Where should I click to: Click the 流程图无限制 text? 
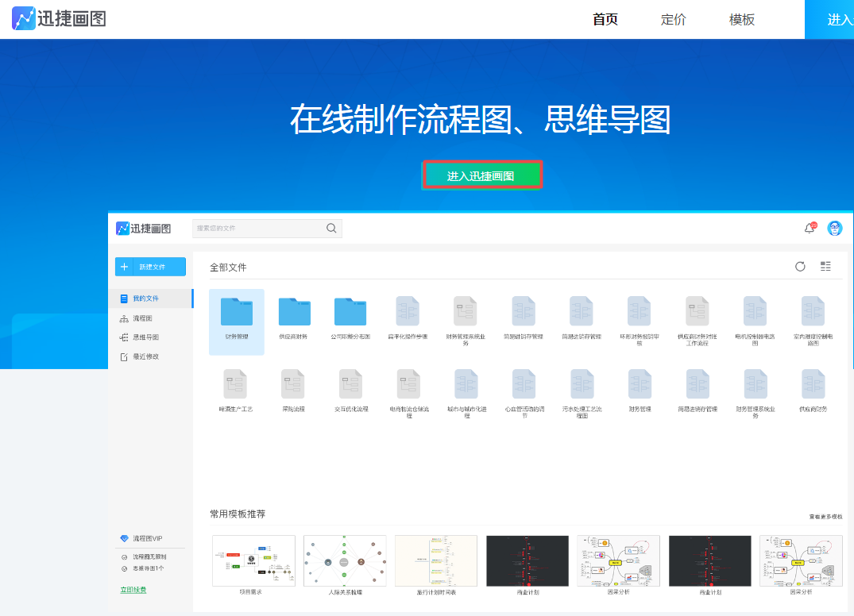click(x=150, y=556)
